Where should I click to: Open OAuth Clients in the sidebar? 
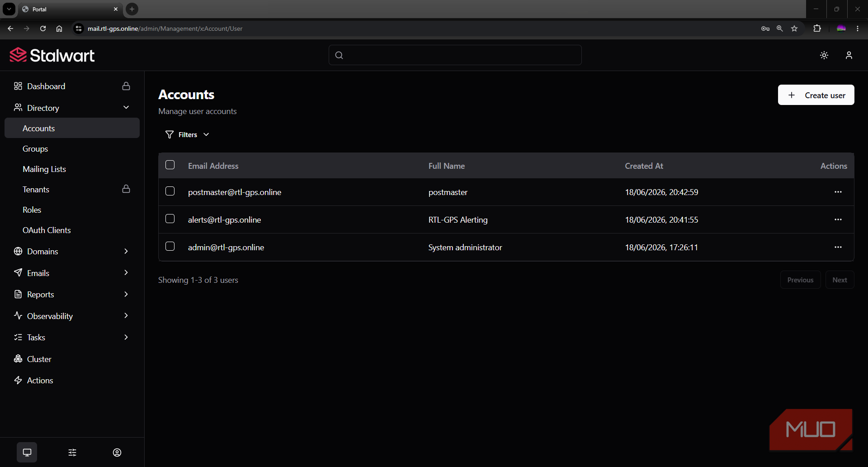coord(72,230)
